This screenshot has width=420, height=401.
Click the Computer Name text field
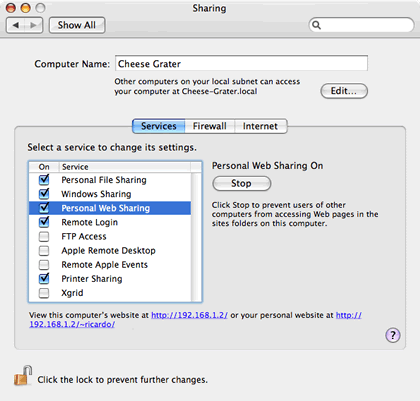click(241, 63)
